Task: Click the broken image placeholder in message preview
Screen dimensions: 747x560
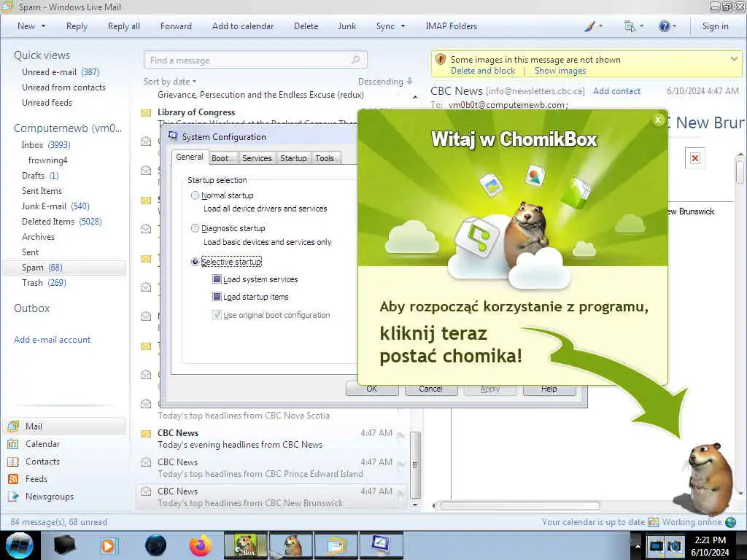Action: coord(695,158)
